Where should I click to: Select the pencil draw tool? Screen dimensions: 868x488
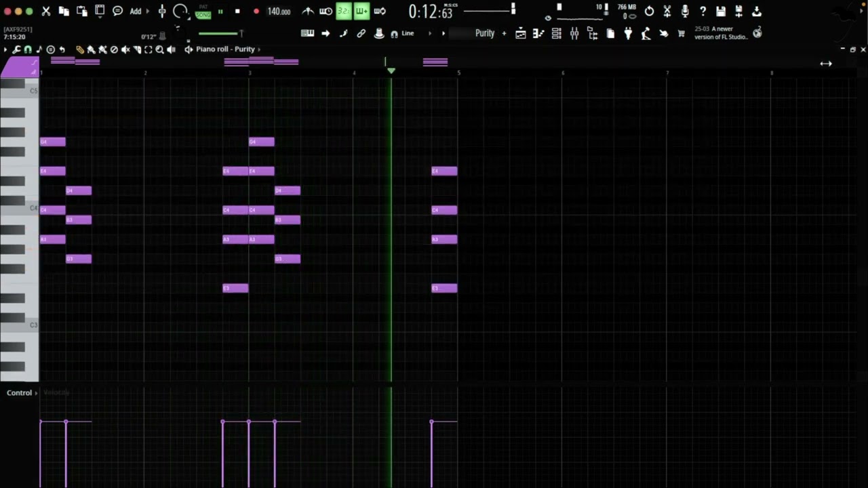pos(80,49)
